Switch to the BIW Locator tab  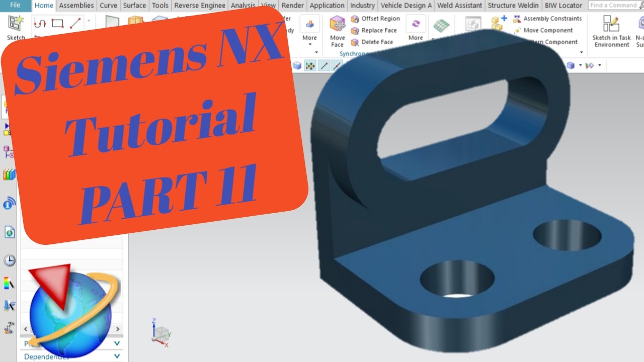563,6
